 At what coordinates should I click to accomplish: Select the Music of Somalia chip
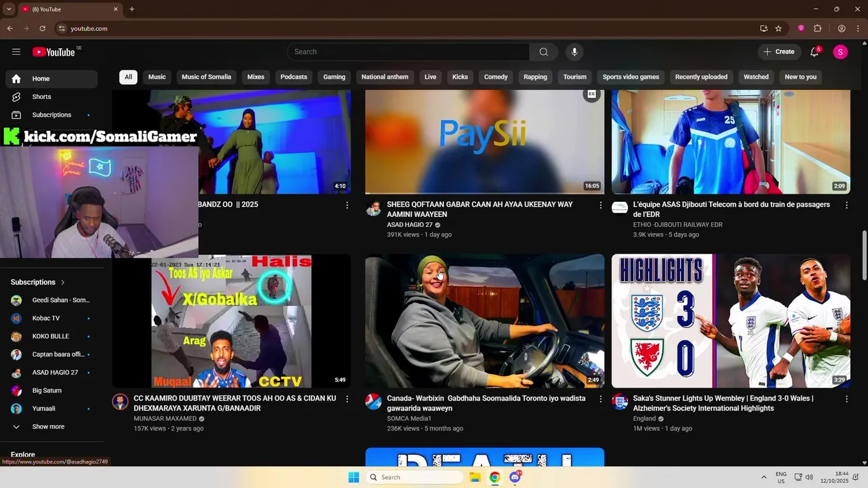pyautogui.click(x=206, y=77)
